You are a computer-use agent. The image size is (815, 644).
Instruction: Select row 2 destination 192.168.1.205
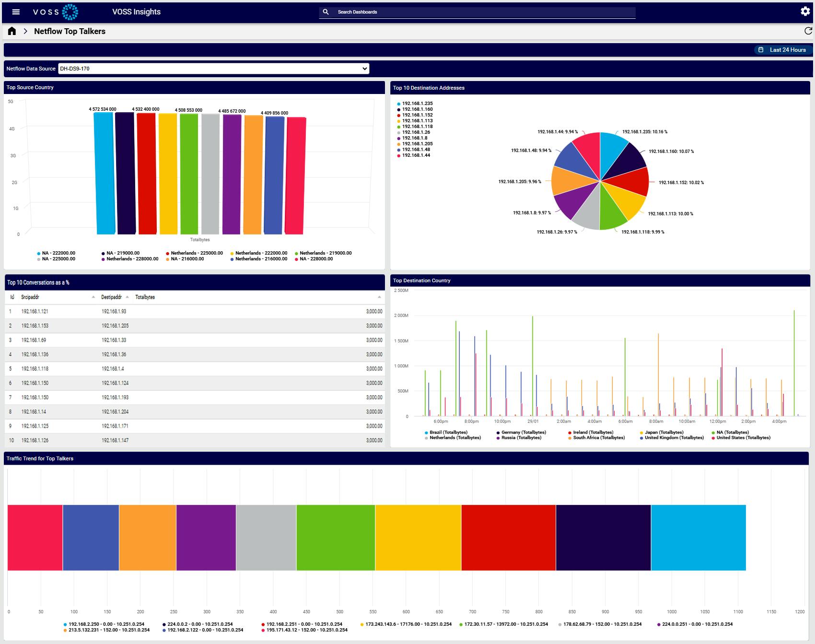pyautogui.click(x=115, y=326)
